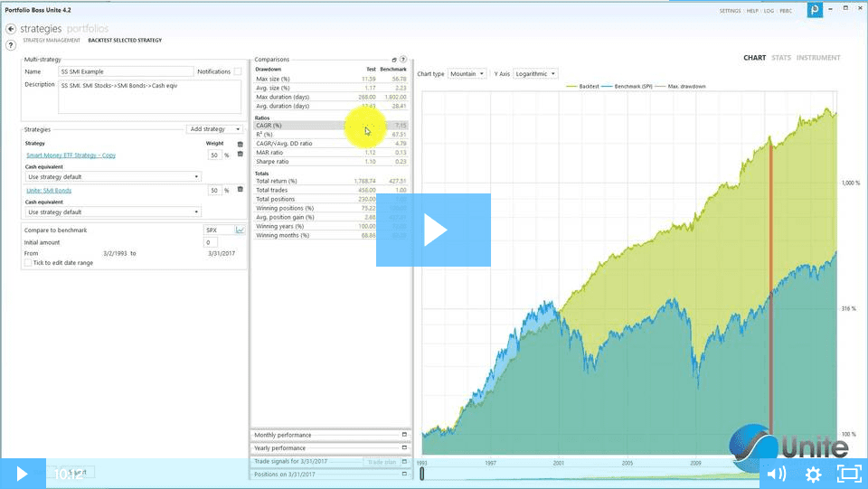The height and width of the screenshot is (489, 868).
Task: Tick the edit date range checkbox
Action: click(x=28, y=263)
